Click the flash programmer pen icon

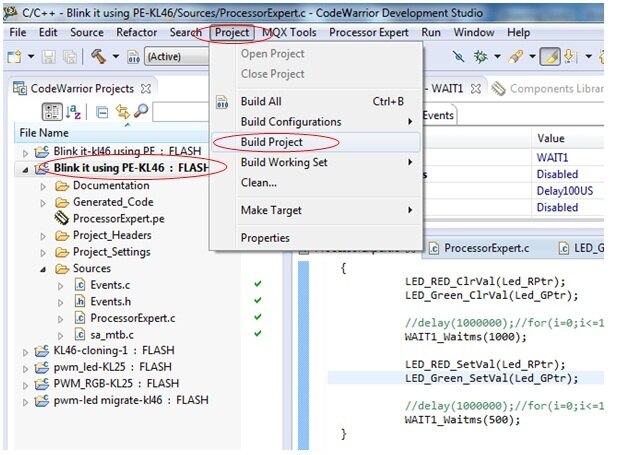tap(515, 57)
